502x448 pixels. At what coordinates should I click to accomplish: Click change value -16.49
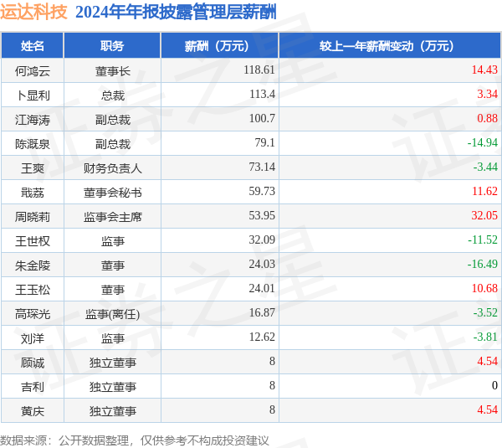coord(483,264)
